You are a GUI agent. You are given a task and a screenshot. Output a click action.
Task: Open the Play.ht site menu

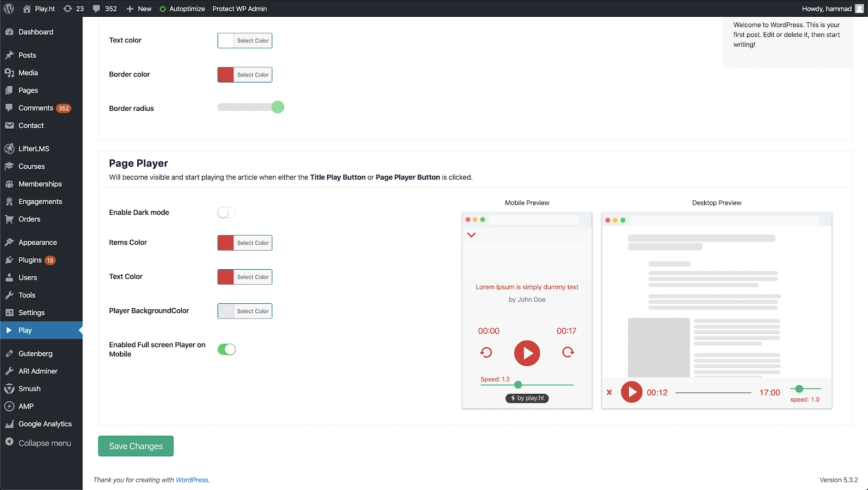[39, 9]
